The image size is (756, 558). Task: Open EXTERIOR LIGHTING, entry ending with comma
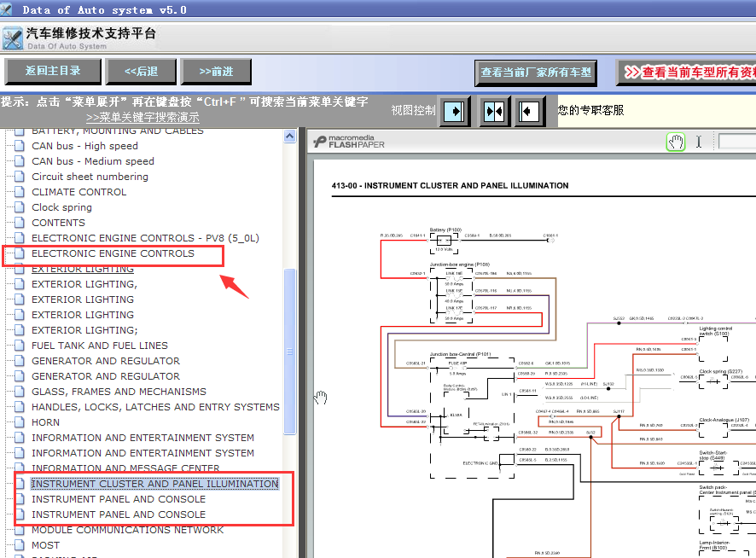pos(84,285)
